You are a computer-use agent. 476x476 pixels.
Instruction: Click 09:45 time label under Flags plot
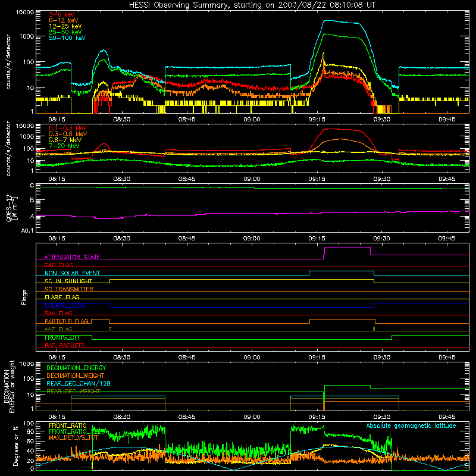tap(447, 358)
